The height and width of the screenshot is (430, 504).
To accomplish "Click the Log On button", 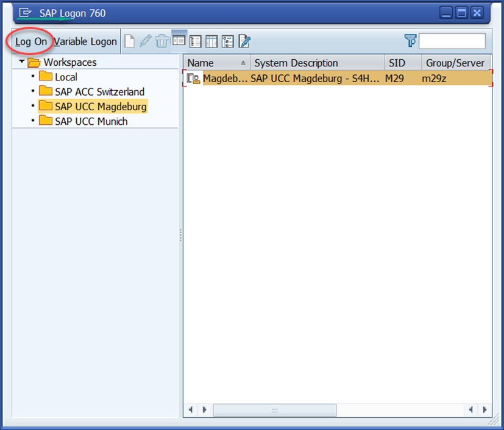I will point(31,41).
